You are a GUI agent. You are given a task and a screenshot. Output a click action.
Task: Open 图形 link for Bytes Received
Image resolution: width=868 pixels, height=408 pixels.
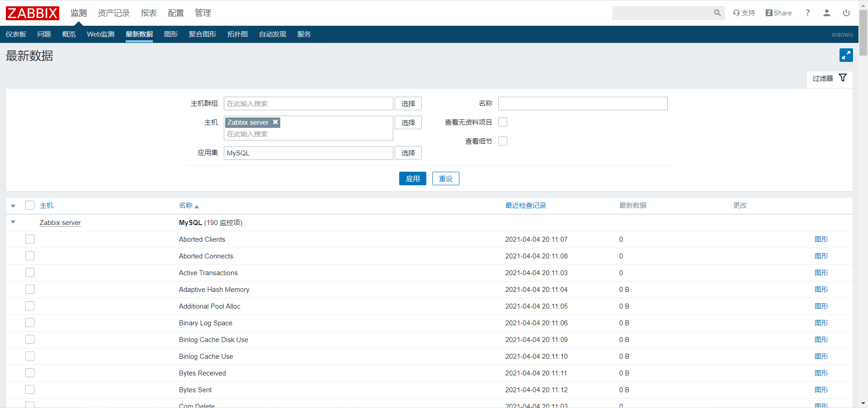tap(821, 373)
